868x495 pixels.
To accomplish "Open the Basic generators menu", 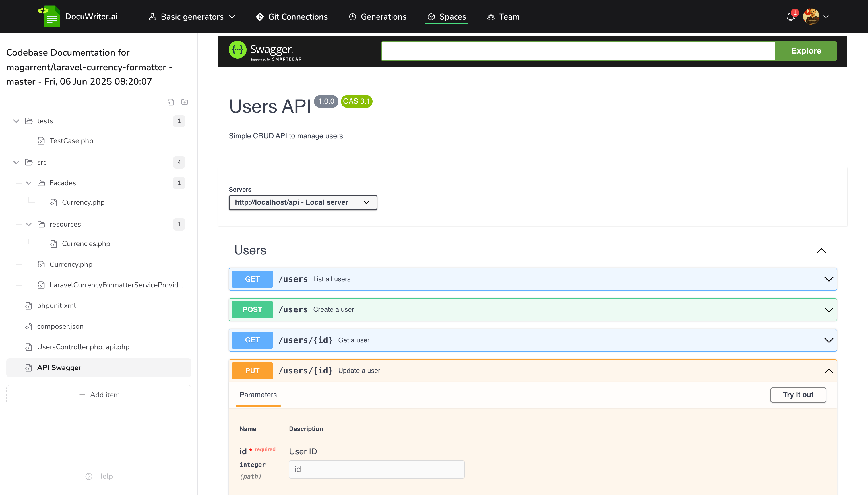I will click(x=192, y=17).
